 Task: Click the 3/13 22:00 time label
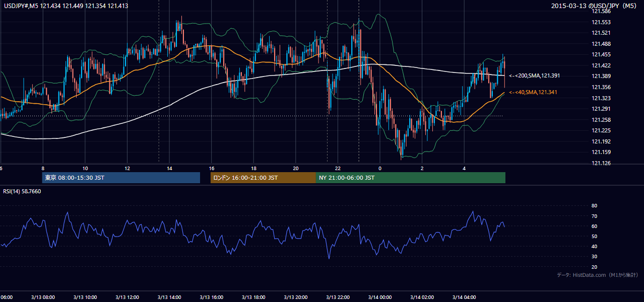point(338,297)
